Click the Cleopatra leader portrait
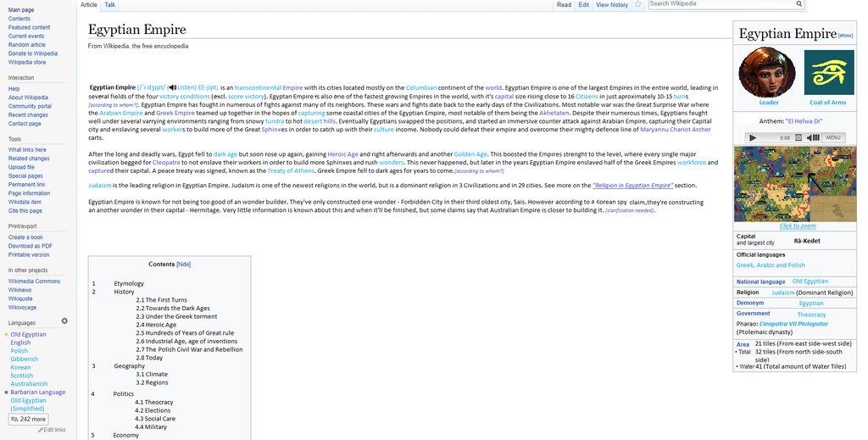Image resolution: width=868 pixels, height=440 pixels. (x=766, y=73)
